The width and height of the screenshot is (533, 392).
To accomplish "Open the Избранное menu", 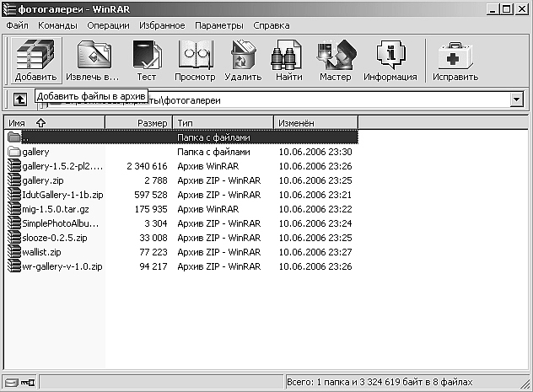I will tap(162, 25).
